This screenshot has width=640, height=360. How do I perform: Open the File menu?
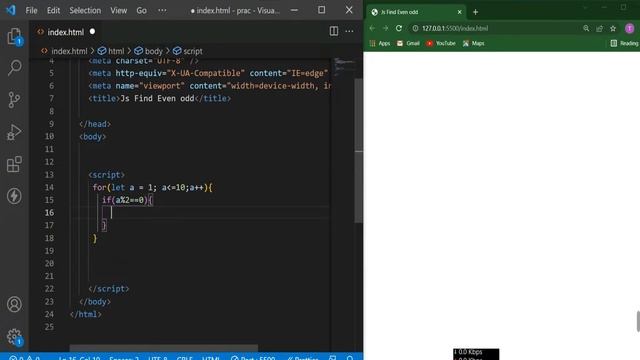point(31,10)
